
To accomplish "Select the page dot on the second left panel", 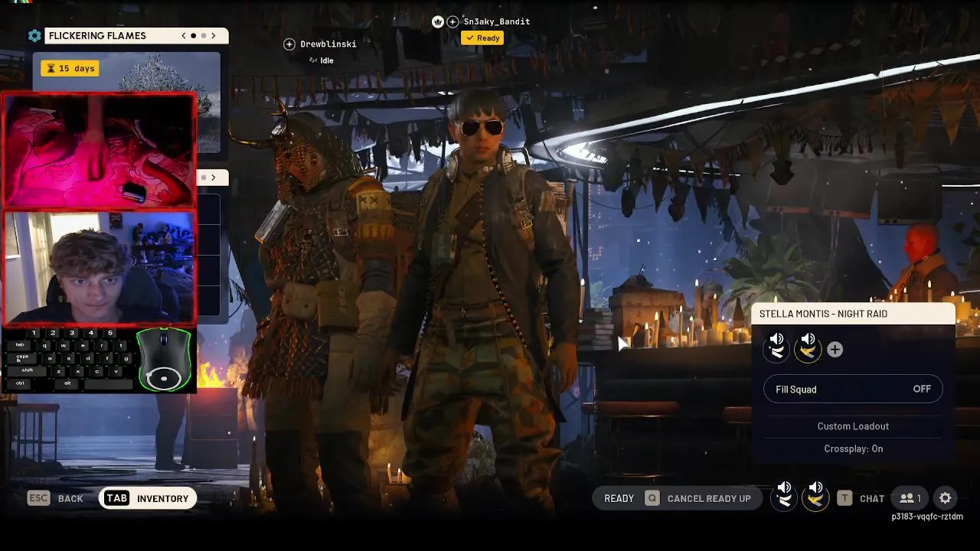I will [204, 178].
